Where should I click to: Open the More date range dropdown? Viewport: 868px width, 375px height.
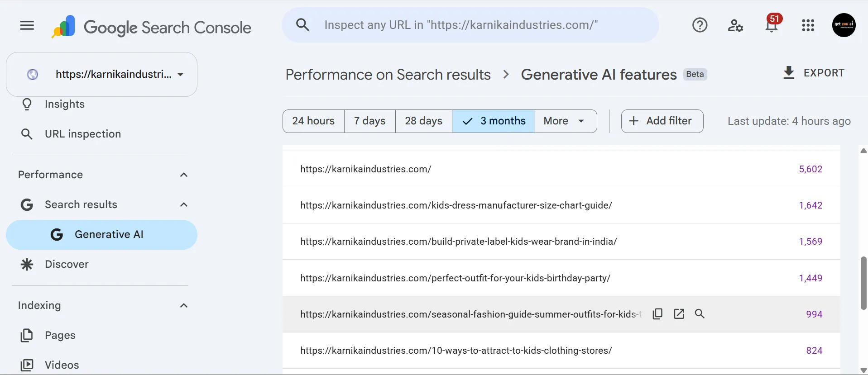(x=565, y=121)
